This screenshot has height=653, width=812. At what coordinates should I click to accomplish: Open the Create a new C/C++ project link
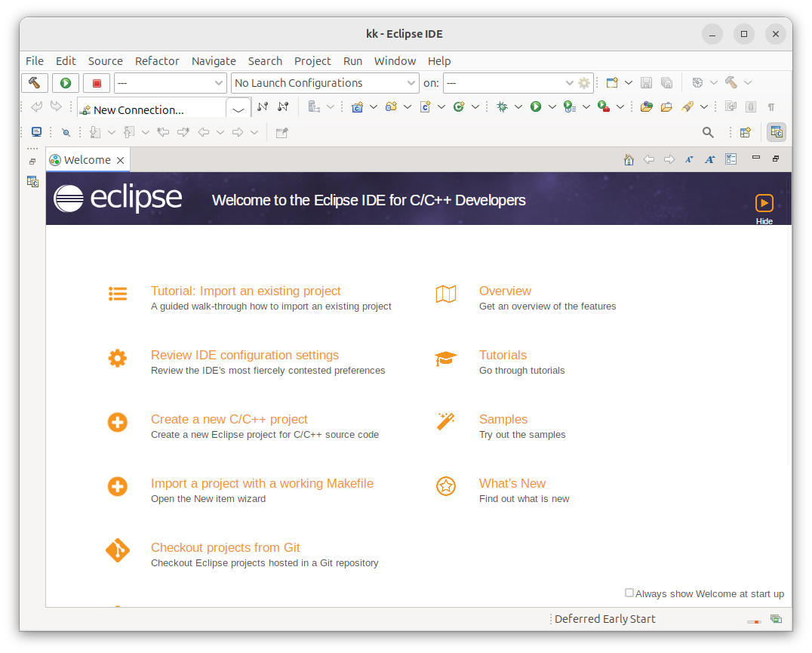[229, 419]
